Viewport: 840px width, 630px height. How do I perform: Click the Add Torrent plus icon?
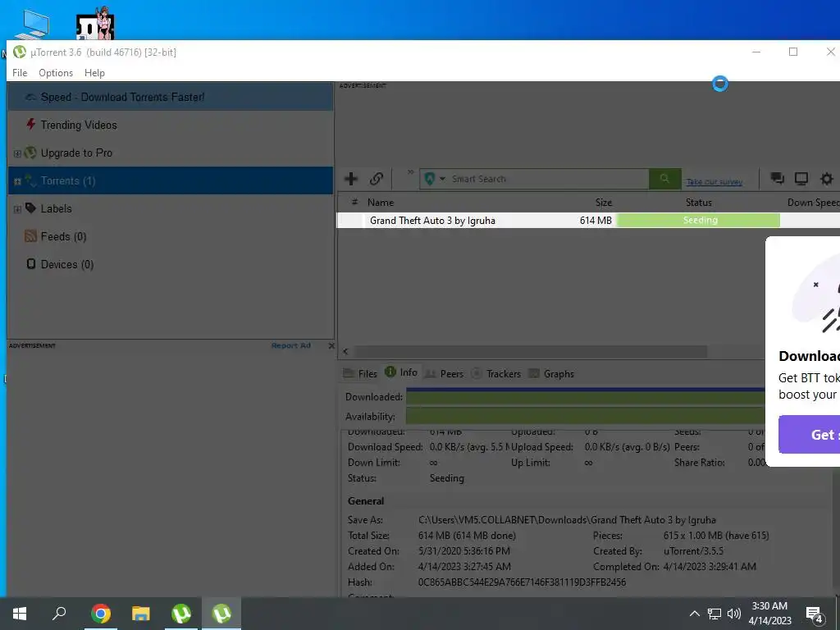pyautogui.click(x=351, y=178)
